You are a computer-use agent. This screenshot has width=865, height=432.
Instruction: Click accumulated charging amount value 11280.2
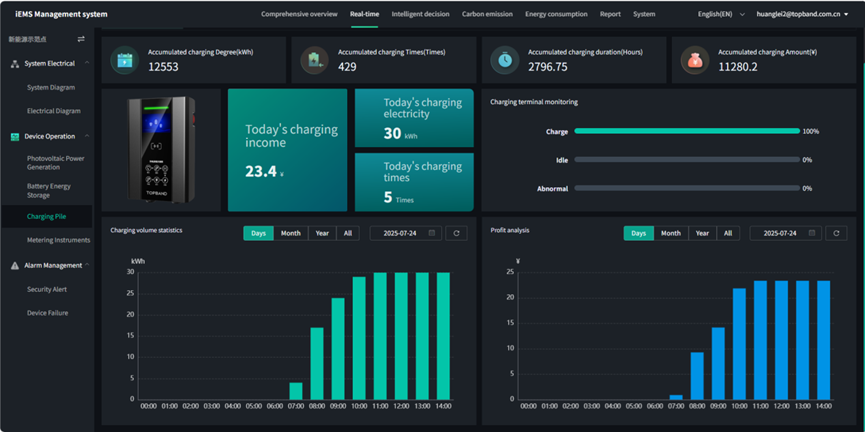point(738,67)
